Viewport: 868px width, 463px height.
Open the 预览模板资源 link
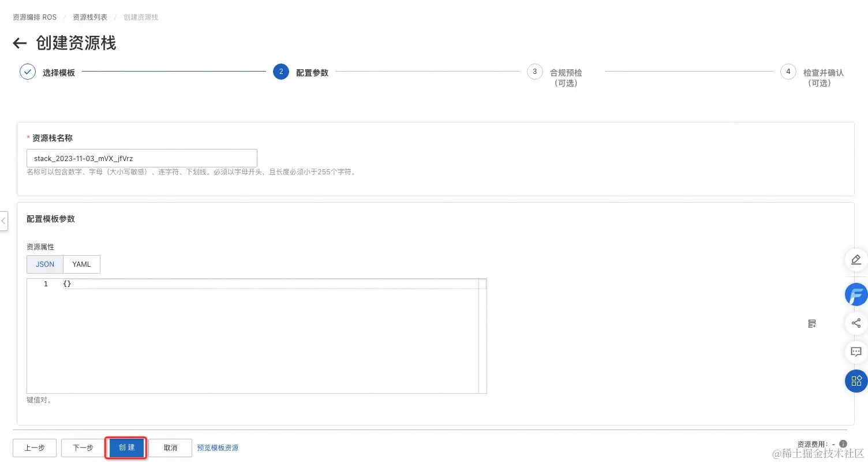click(x=218, y=448)
